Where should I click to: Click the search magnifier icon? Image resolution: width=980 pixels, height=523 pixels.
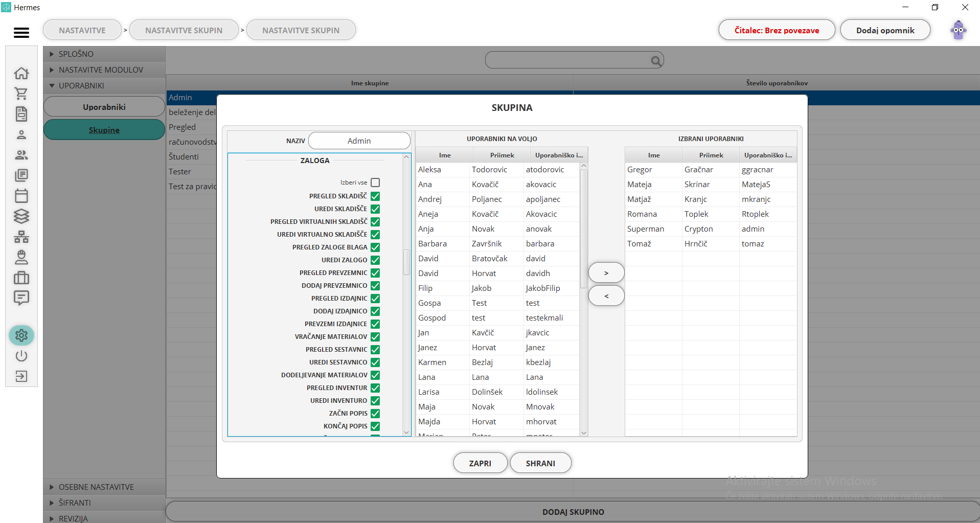(x=656, y=61)
